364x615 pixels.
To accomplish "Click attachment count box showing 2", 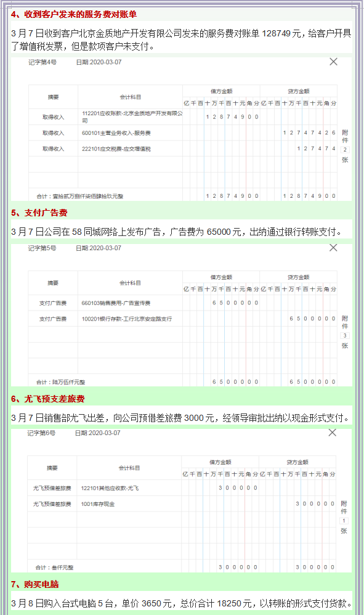I will 345,149.
